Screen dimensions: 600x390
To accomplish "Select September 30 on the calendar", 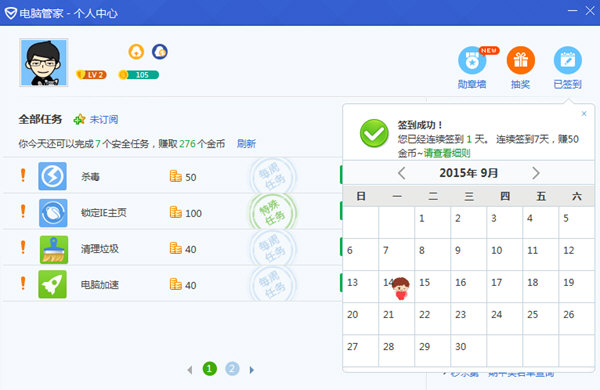I will coord(468,351).
